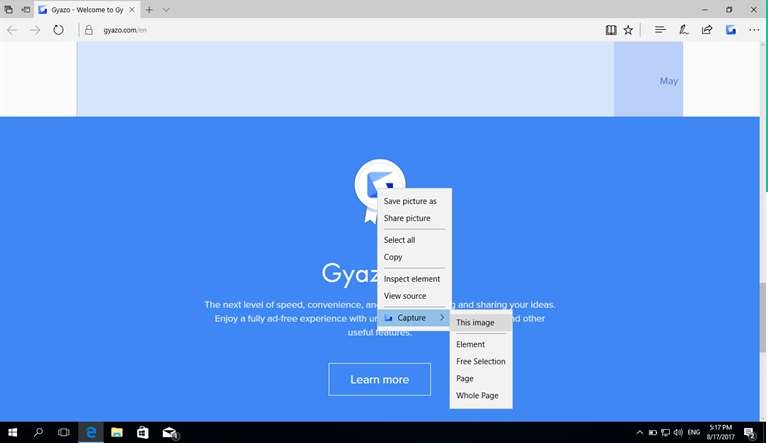Open Mail app from taskbar
Screen dimensions: 768x443
click(x=169, y=432)
